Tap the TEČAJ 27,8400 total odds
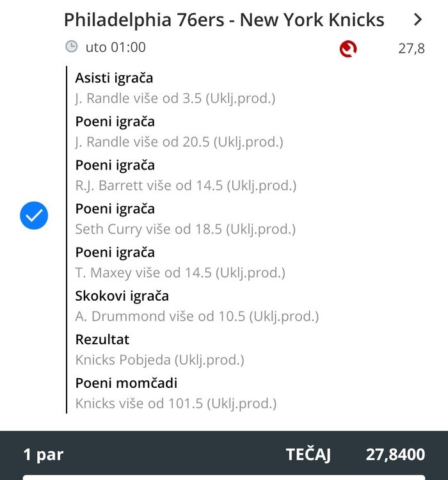This screenshot has height=480, width=448. point(356,454)
